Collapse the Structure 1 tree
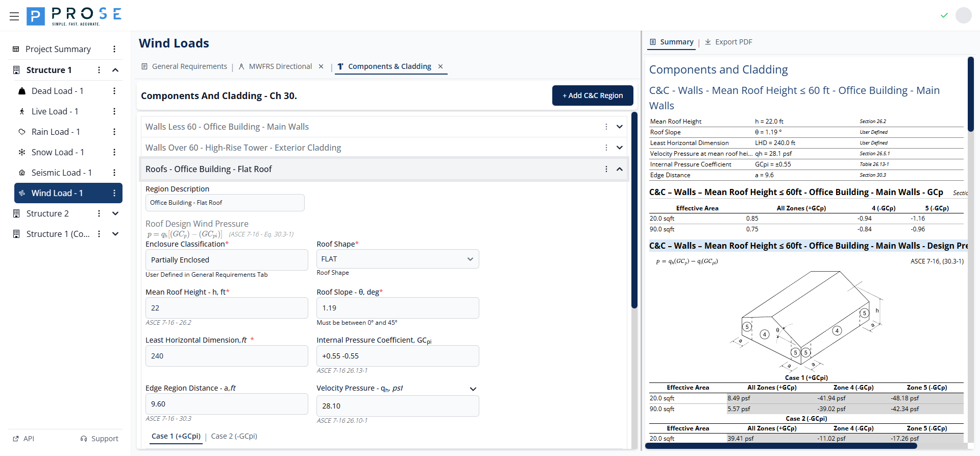The image size is (980, 456). (115, 70)
